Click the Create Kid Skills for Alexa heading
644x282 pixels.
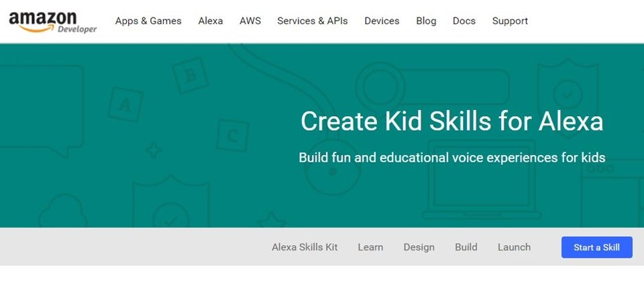(452, 122)
